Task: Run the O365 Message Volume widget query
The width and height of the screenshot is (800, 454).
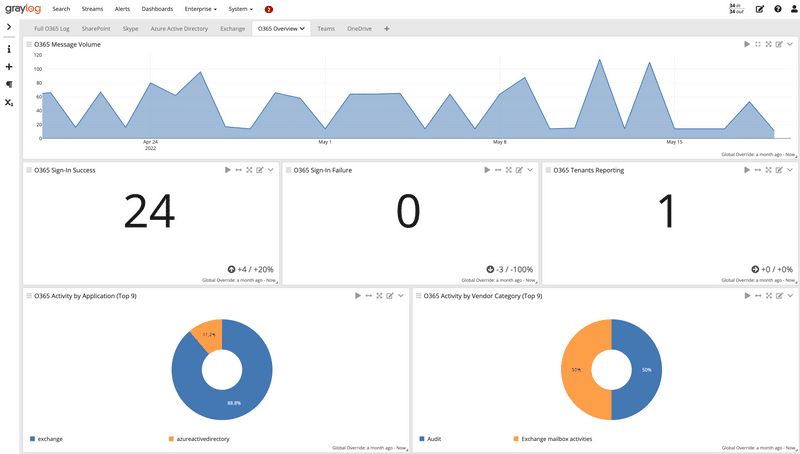Action: pos(747,44)
